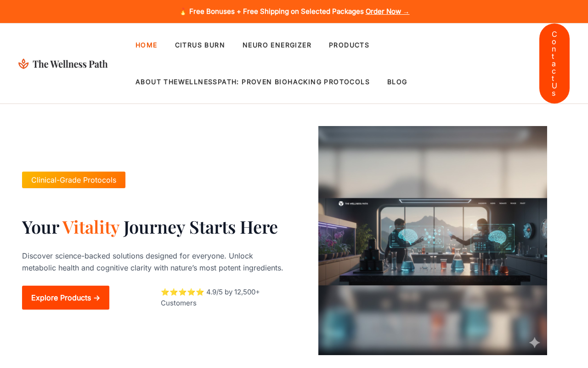The width and height of the screenshot is (588, 368).
Task: Go to Neuro Energizer page
Action: pyautogui.click(x=277, y=45)
